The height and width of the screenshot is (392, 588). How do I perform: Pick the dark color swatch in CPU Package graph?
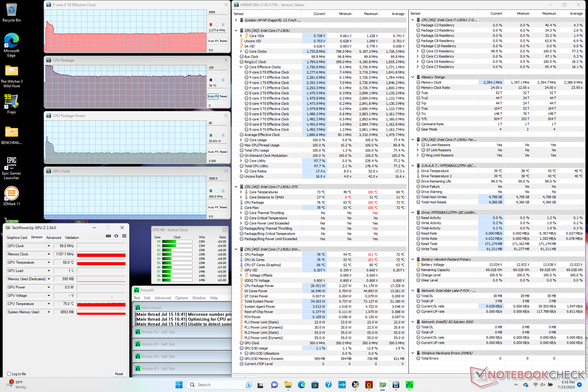(x=211, y=80)
